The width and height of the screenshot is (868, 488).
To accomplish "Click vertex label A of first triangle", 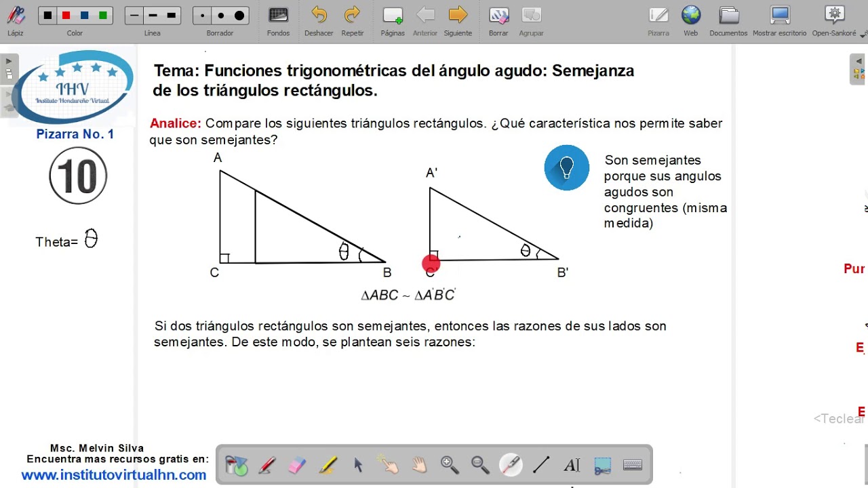I will pyautogui.click(x=218, y=158).
